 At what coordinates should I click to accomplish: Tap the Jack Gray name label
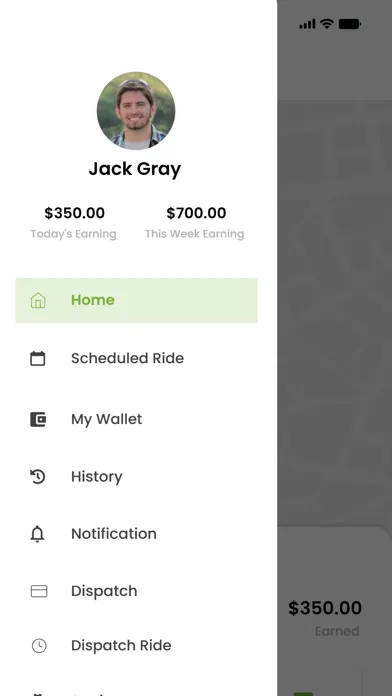pyautogui.click(x=135, y=169)
